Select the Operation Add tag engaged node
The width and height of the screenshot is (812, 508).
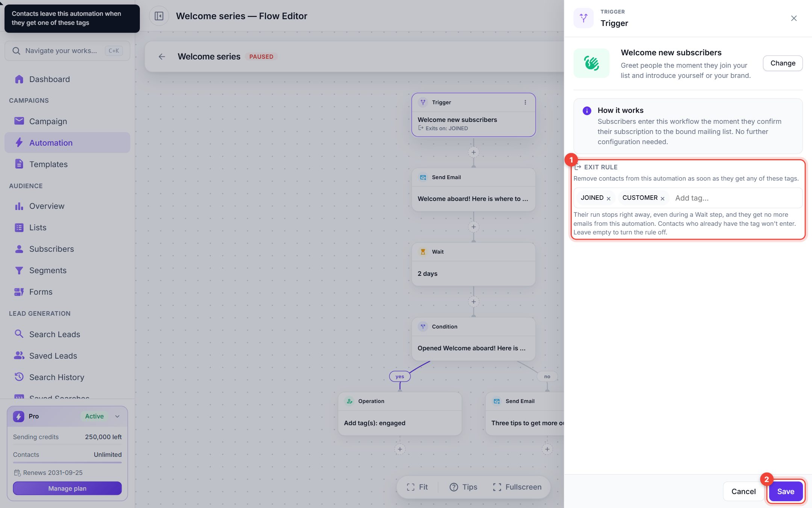coord(400,414)
